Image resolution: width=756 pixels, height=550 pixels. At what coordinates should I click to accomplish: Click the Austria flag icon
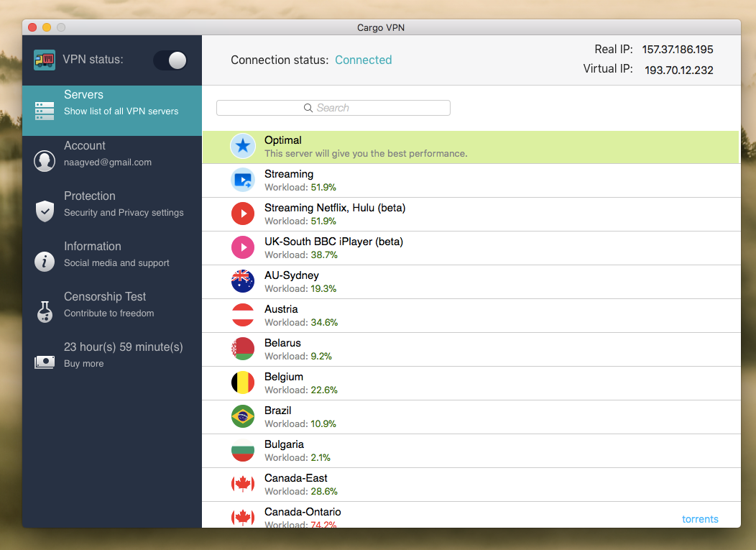tap(243, 315)
